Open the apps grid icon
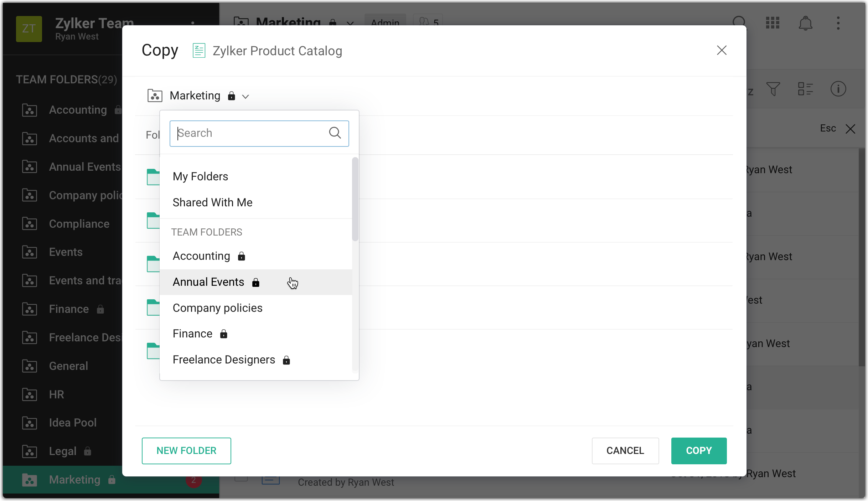This screenshot has height=501, width=868. click(773, 23)
